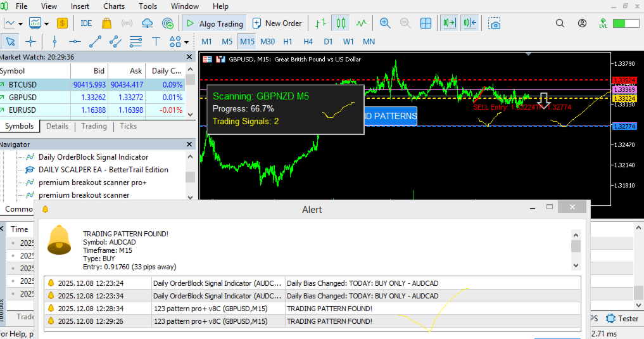The width and height of the screenshot is (644, 339).
Task: Toggle chart shift
Action: click(x=470, y=23)
